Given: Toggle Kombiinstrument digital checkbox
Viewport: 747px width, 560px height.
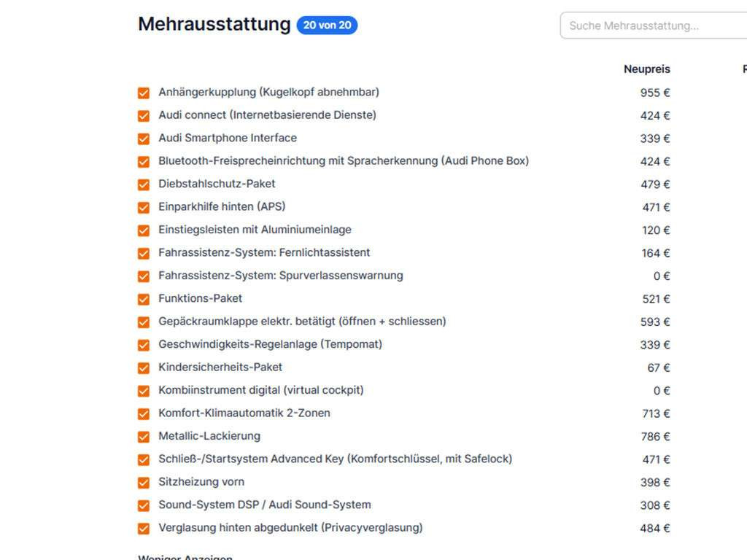Looking at the screenshot, I should coord(144,391).
